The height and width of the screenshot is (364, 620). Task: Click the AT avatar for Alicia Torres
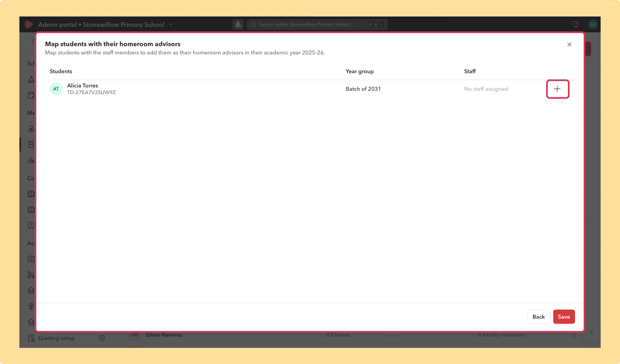pyautogui.click(x=56, y=89)
